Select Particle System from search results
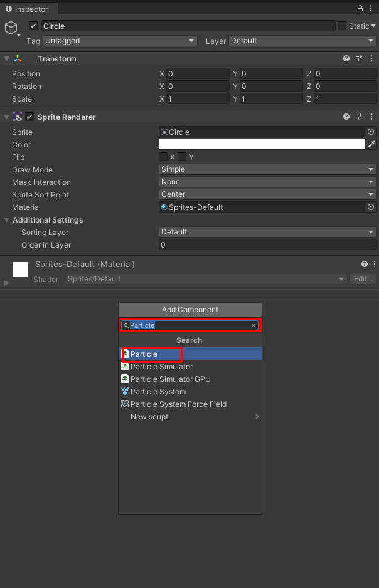 point(157,392)
